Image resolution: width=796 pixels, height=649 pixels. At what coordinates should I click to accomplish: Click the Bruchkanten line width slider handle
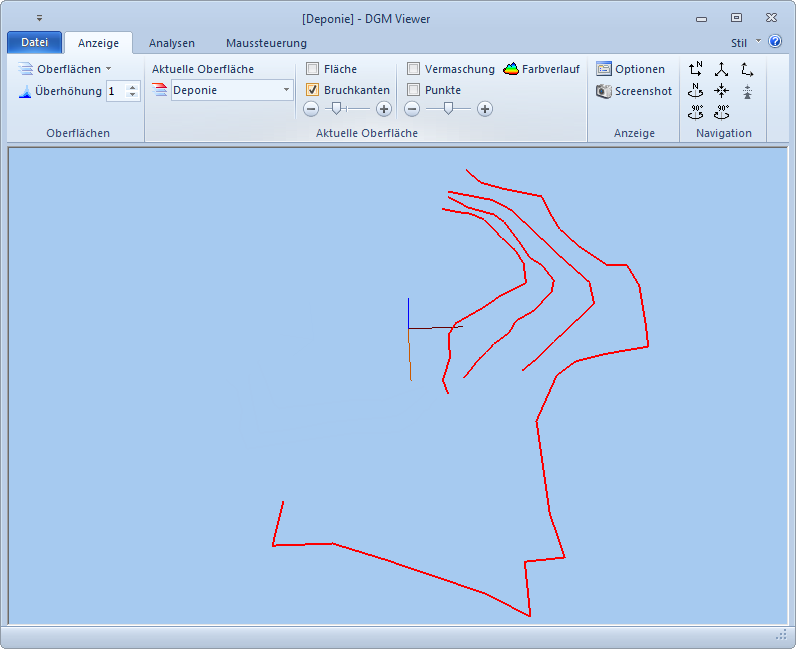pos(337,109)
